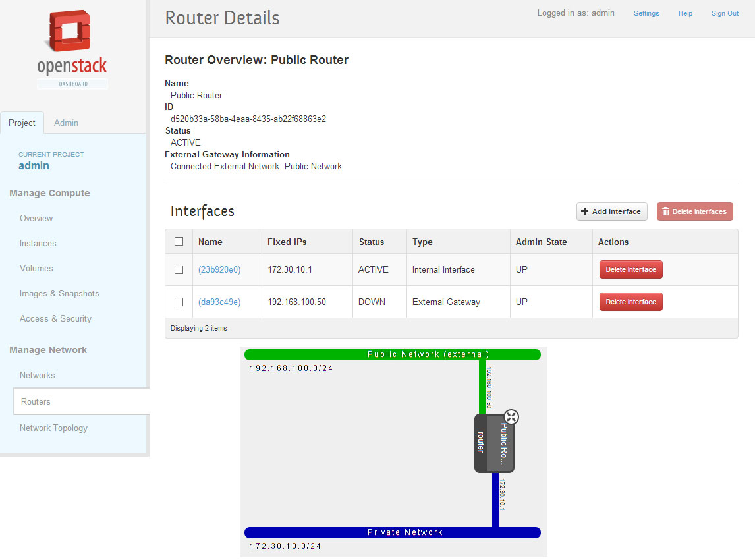755x560 pixels.
Task: Open Settings in the top bar
Action: point(646,13)
